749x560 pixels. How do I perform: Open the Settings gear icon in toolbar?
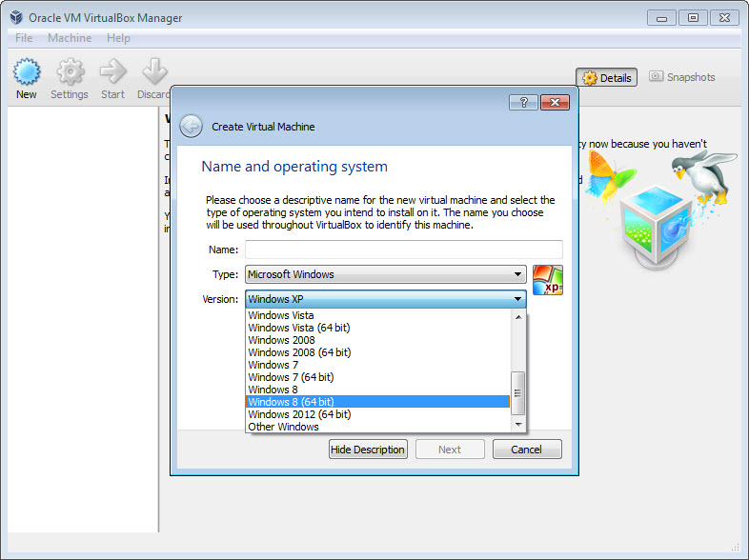point(71,72)
